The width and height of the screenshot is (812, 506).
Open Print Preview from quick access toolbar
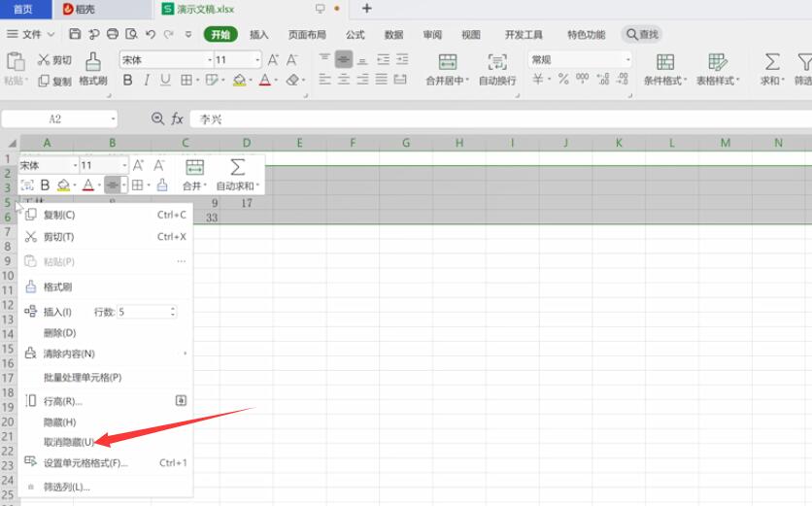(x=131, y=34)
